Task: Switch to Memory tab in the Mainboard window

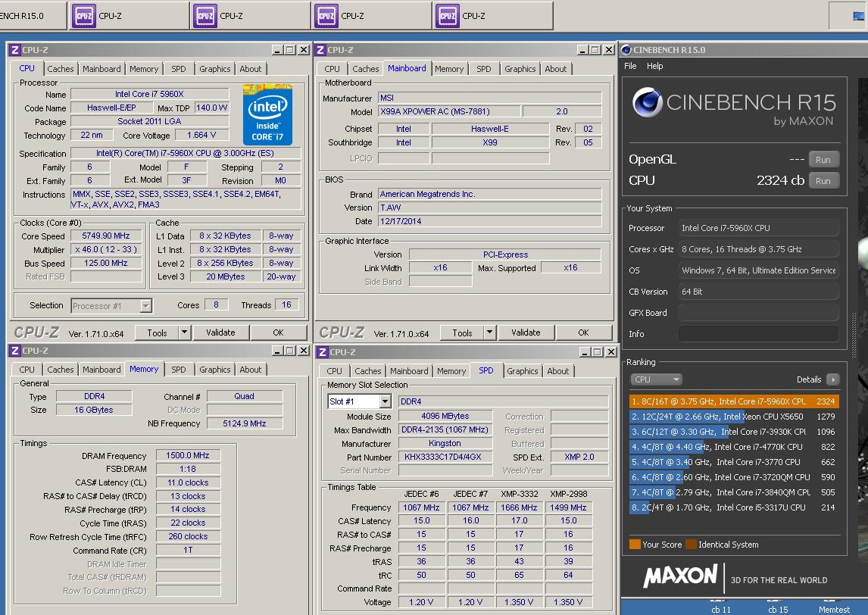Action: click(x=449, y=69)
